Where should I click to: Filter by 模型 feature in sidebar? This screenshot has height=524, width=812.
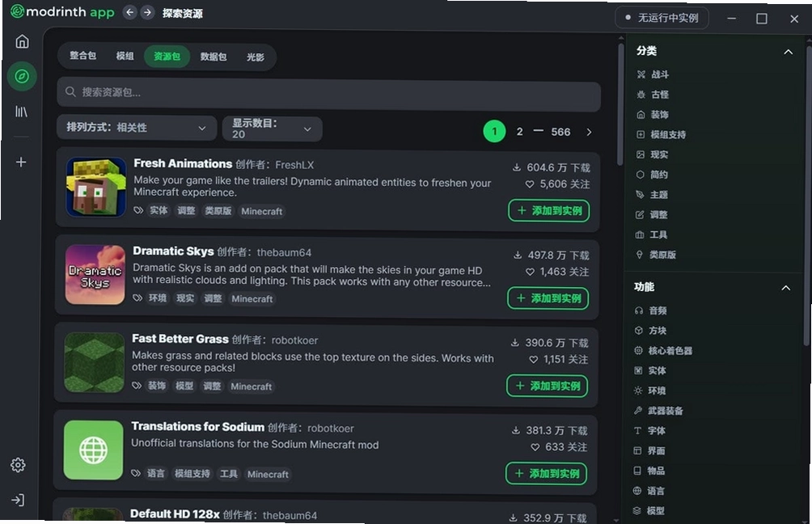click(x=649, y=511)
